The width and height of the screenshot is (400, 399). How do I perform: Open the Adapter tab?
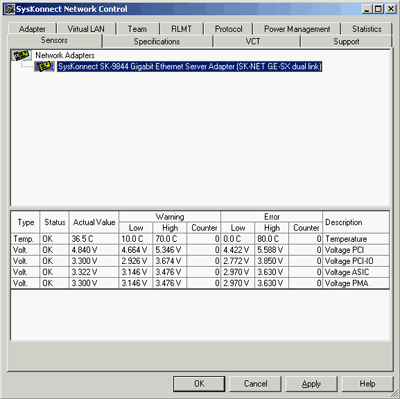[x=32, y=29]
